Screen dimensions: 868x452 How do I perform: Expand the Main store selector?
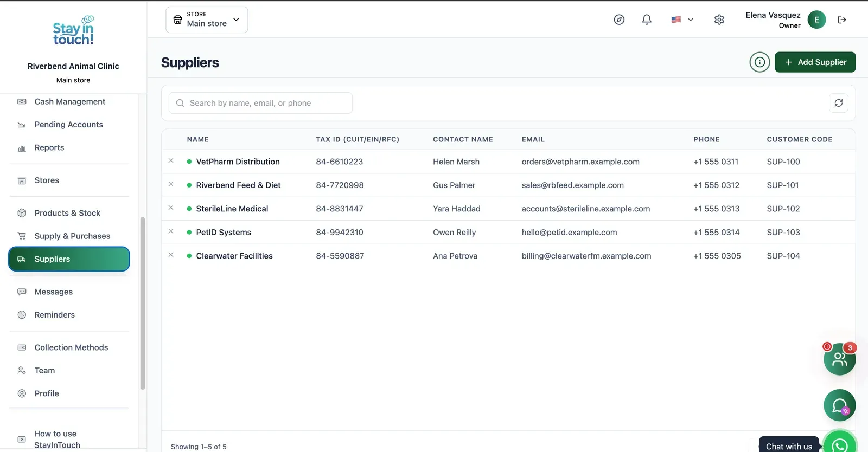pyautogui.click(x=207, y=20)
